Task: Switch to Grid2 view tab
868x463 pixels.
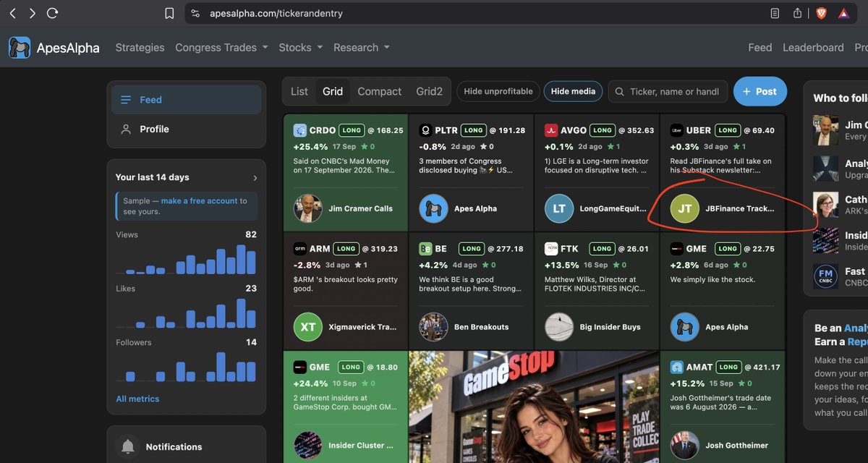Action: [429, 91]
